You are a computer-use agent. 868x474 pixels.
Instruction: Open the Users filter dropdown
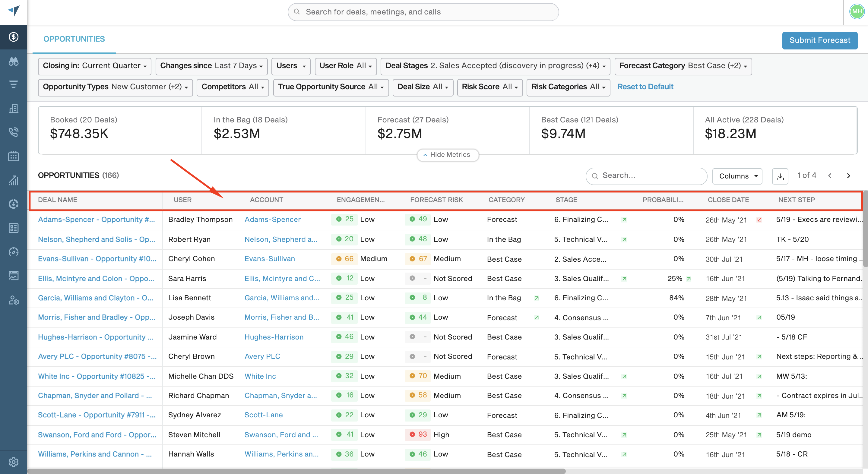291,66
